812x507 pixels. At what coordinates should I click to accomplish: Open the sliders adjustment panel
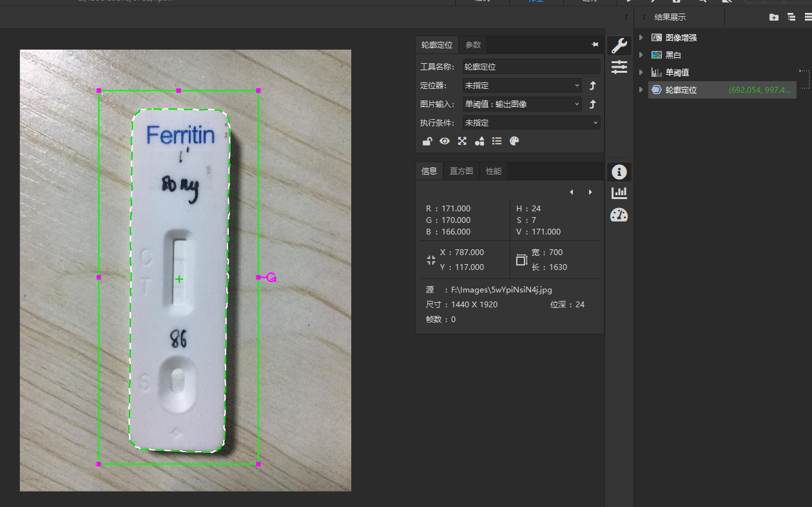pos(619,66)
